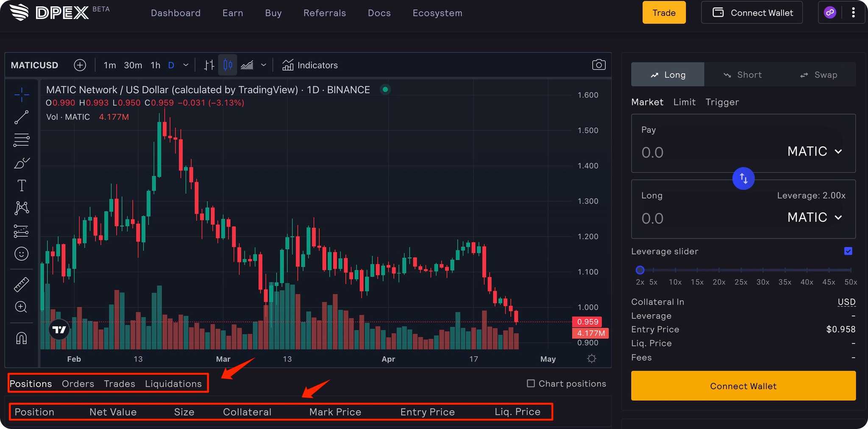868x429 pixels.
Task: Swap Pay and Long tokens arrow button
Action: pos(743,179)
